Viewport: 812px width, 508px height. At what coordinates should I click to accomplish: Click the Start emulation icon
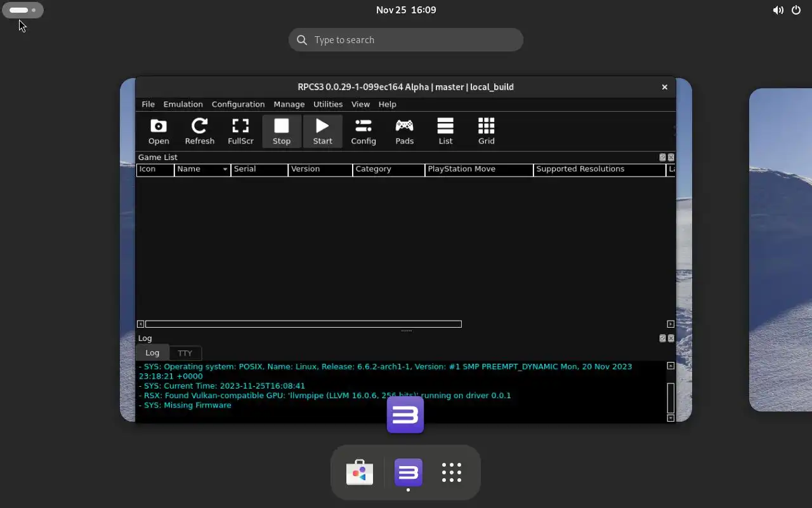322,131
